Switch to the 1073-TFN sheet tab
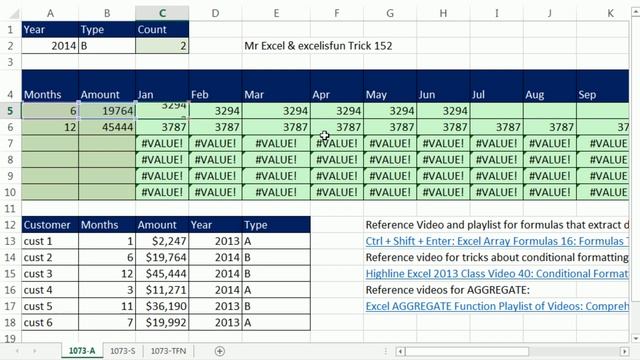This screenshot has height=360, width=640. point(169,351)
